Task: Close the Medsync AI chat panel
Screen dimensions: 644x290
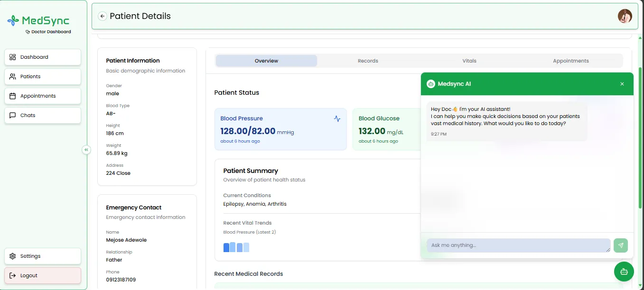Action: (x=622, y=83)
